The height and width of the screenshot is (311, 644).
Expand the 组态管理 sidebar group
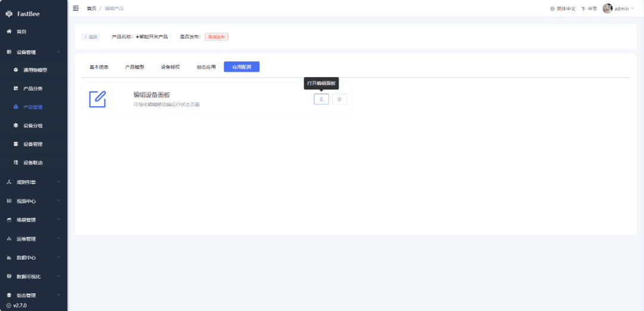click(33, 295)
